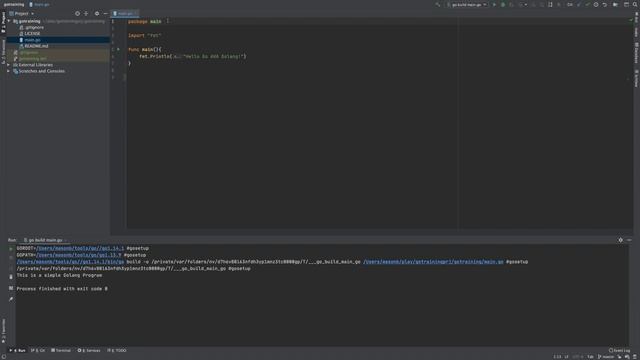
Task: Click main.go breadcrumb in navigation bar
Action: click(x=40, y=4)
